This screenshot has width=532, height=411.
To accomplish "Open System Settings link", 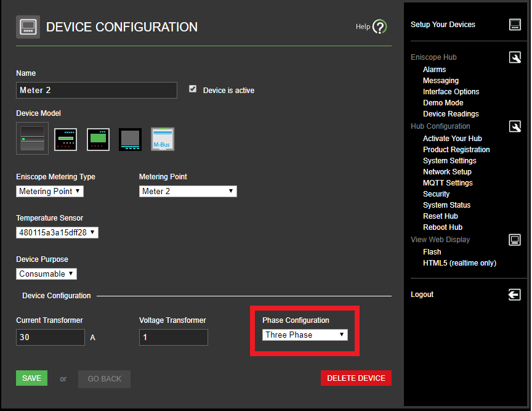I will click(449, 161).
